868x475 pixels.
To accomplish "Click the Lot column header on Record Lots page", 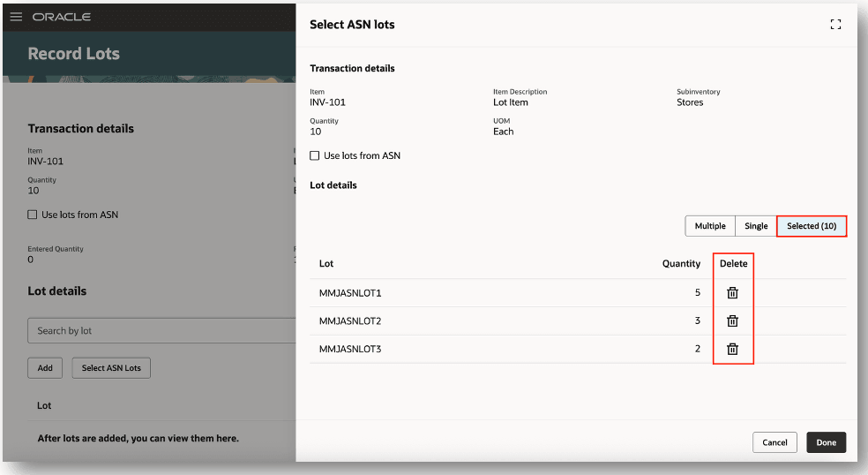I will [x=44, y=406].
